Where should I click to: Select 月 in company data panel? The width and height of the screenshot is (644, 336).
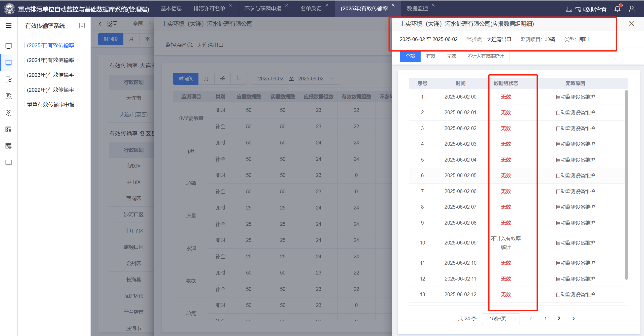(206, 79)
